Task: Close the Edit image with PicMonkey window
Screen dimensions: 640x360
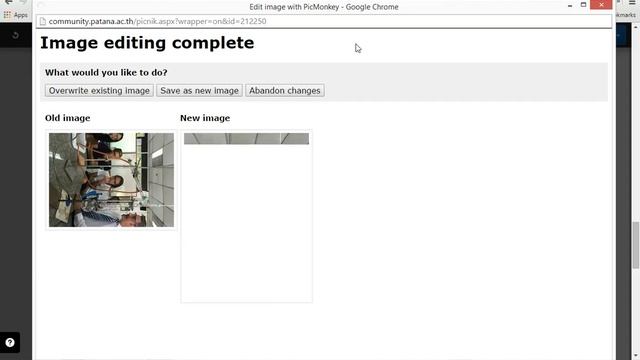Action: 601,5
